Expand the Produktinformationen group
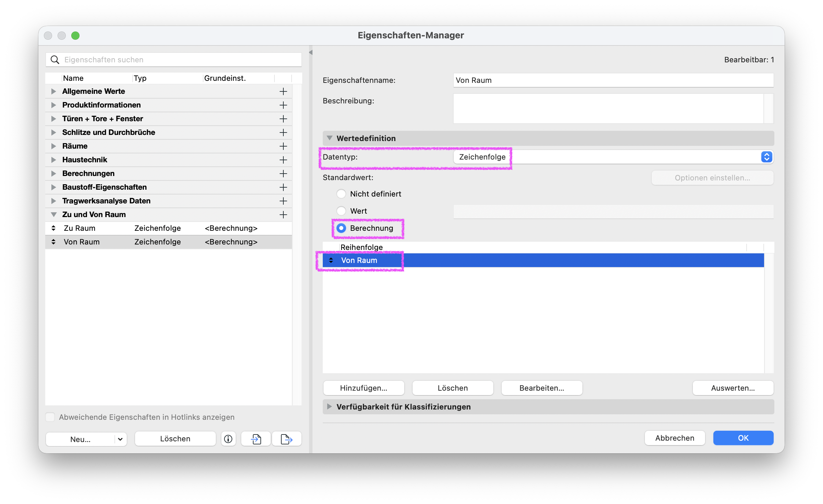The height and width of the screenshot is (504, 823). tap(53, 105)
